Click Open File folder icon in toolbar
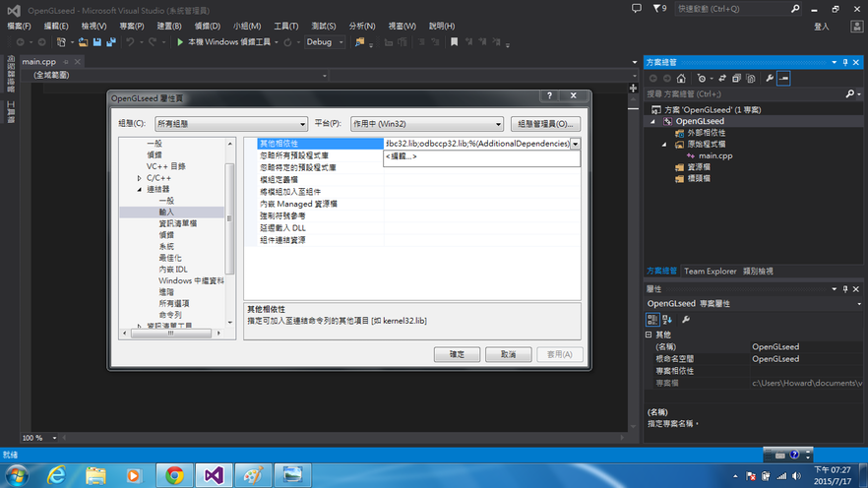Image resolution: width=868 pixels, height=488 pixels. 83,42
